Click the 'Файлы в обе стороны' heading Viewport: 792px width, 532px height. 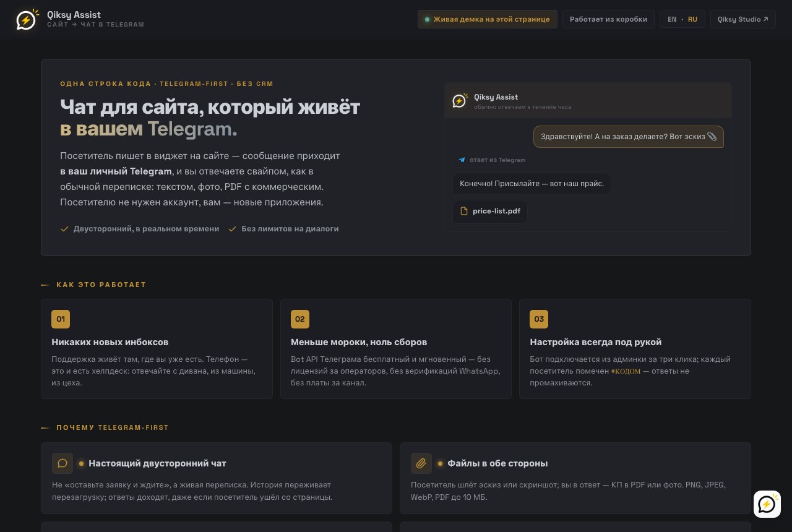(x=497, y=463)
